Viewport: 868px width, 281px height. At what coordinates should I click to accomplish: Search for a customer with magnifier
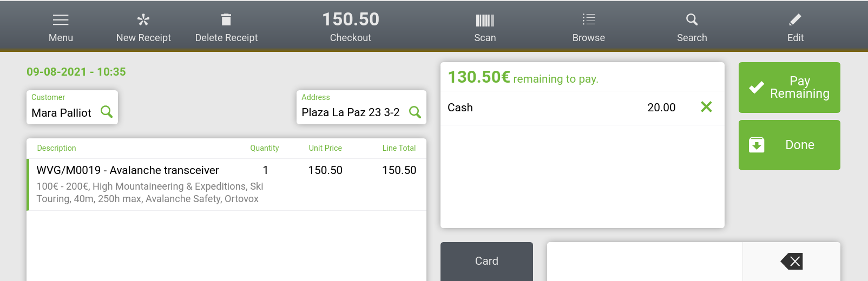coord(107,112)
